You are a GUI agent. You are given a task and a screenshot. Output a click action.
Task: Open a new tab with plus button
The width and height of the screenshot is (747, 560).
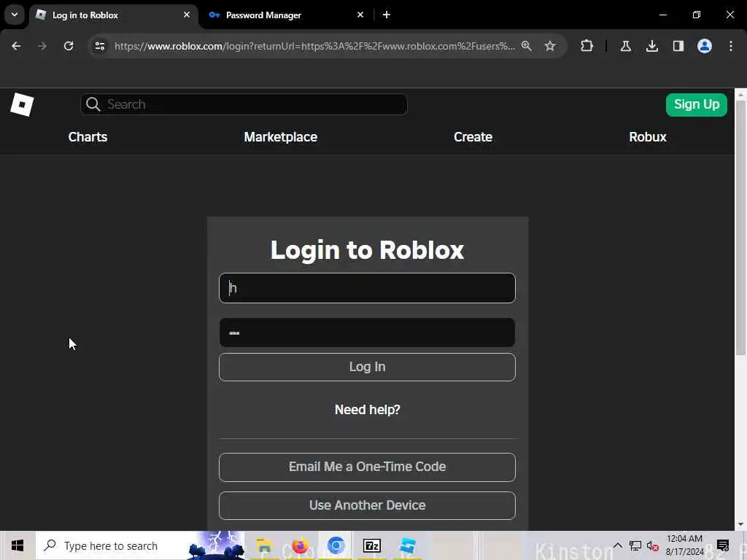pos(387,15)
